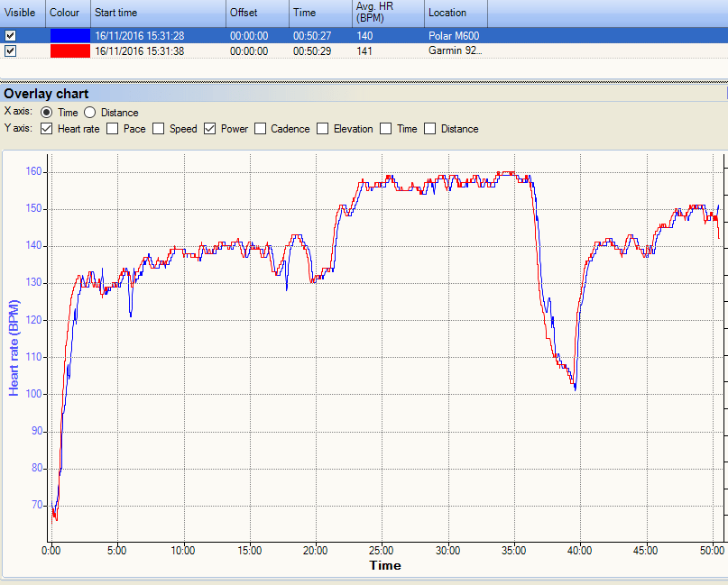Click offset 00:00:00 in Garmin row

tap(249, 51)
